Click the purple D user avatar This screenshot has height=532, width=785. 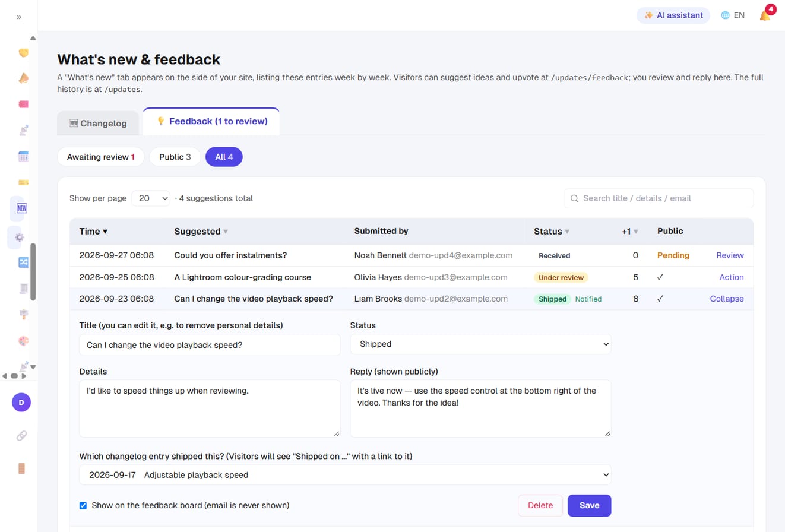coord(21,402)
